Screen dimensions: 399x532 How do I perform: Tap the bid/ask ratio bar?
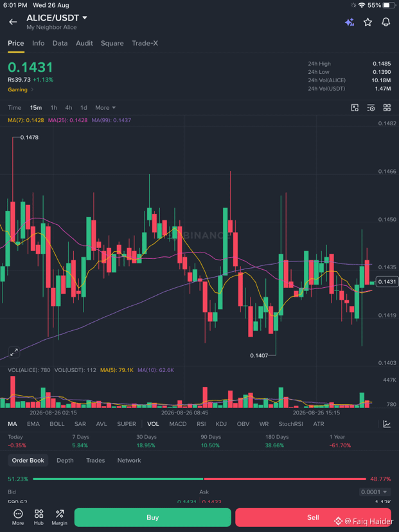coord(199,479)
